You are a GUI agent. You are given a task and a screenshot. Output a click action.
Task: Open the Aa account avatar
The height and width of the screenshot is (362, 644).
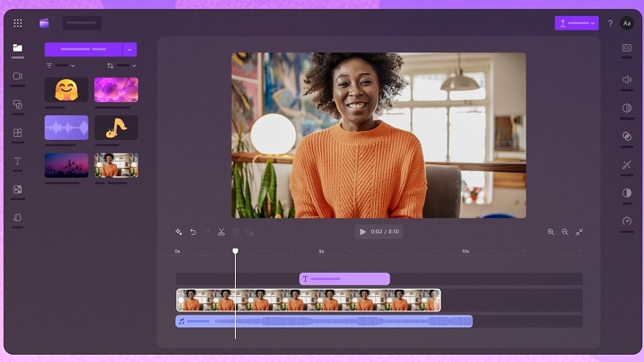click(627, 23)
